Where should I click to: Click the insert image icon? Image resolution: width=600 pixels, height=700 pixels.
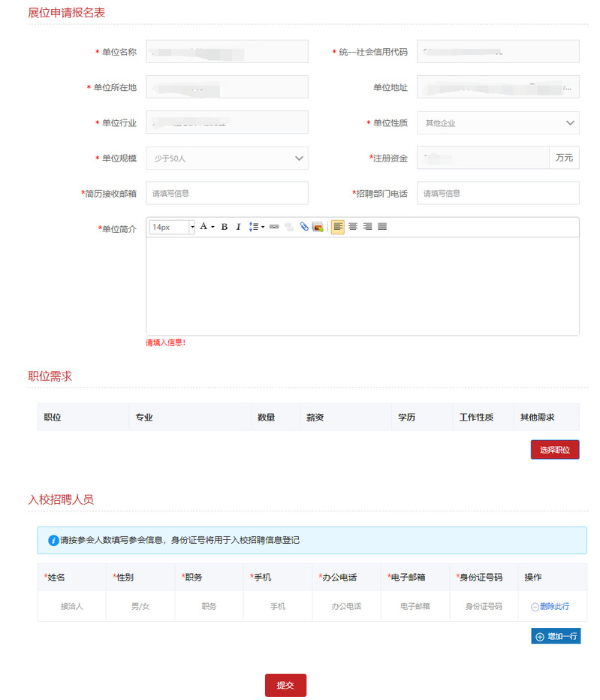tap(318, 227)
